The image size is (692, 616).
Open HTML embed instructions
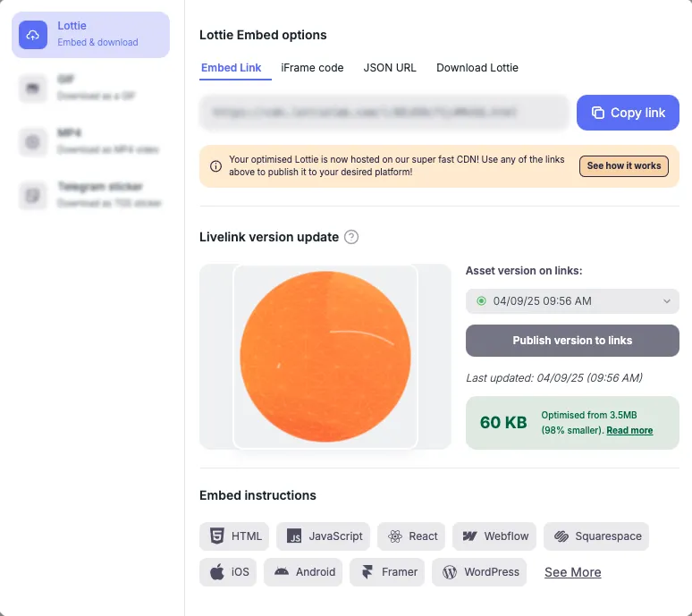[x=235, y=536]
